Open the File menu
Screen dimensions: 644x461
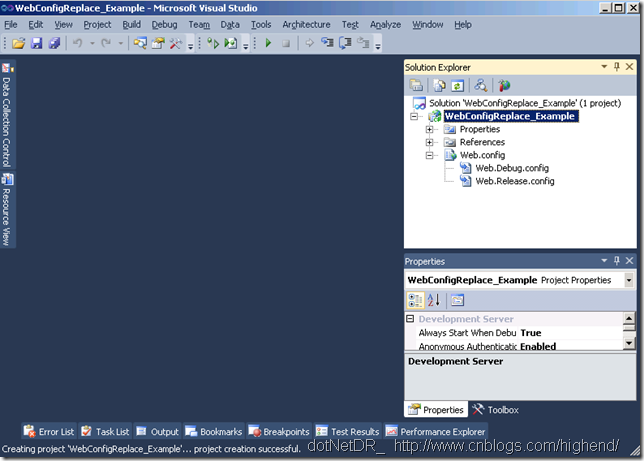coord(11,25)
